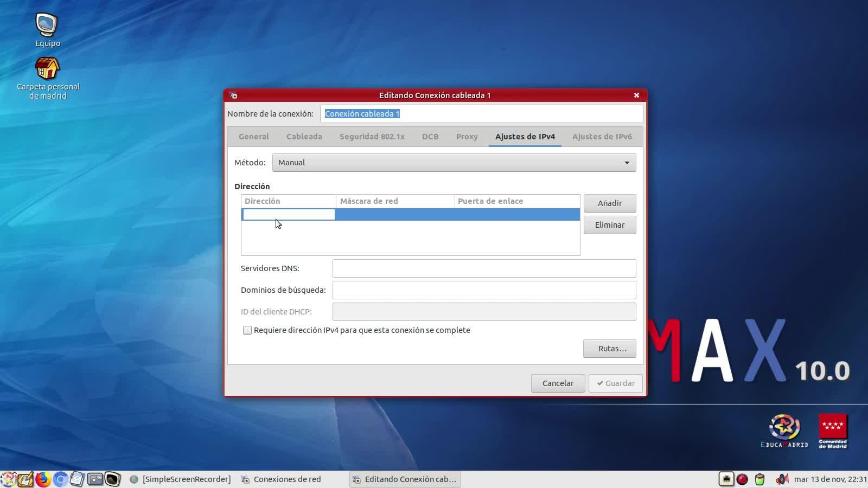Open the Equipo desktop icon
868x488 pixels.
[x=47, y=26]
